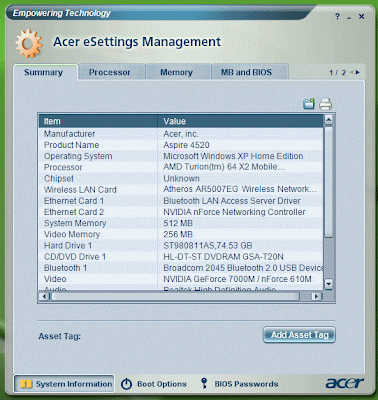
Task: Click the System Information info icon
Action: pyautogui.click(x=26, y=384)
